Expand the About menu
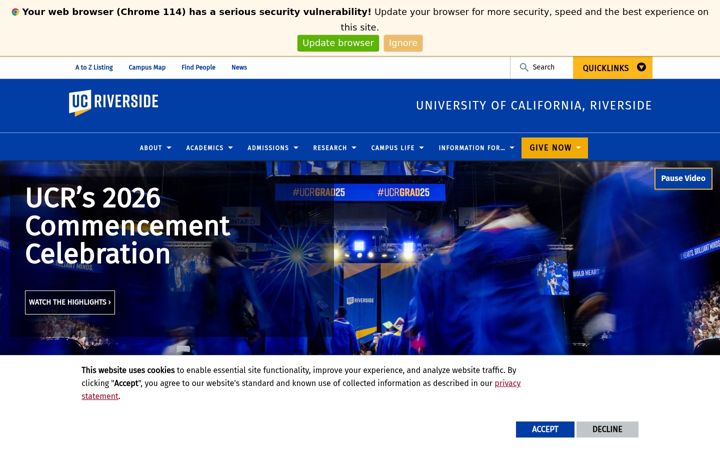720x450 pixels. point(155,148)
